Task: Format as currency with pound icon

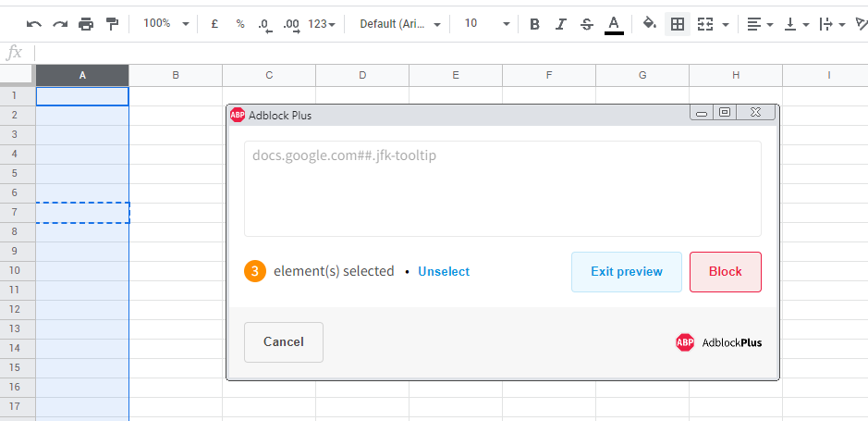Action: click(214, 24)
